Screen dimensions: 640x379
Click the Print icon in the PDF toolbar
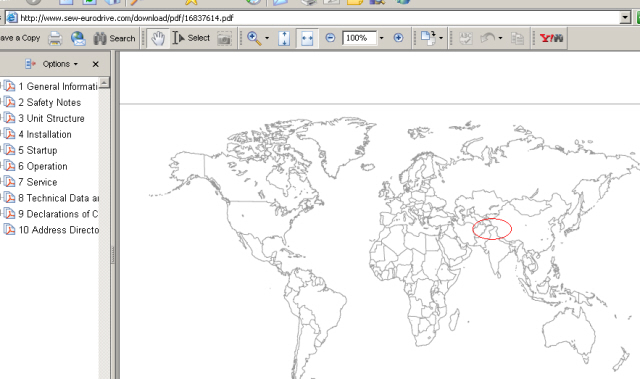[x=55, y=38]
